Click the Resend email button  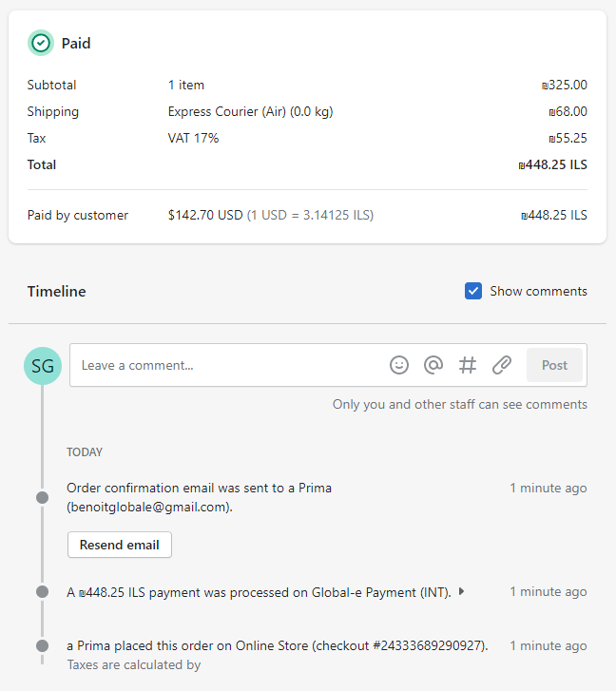click(120, 545)
